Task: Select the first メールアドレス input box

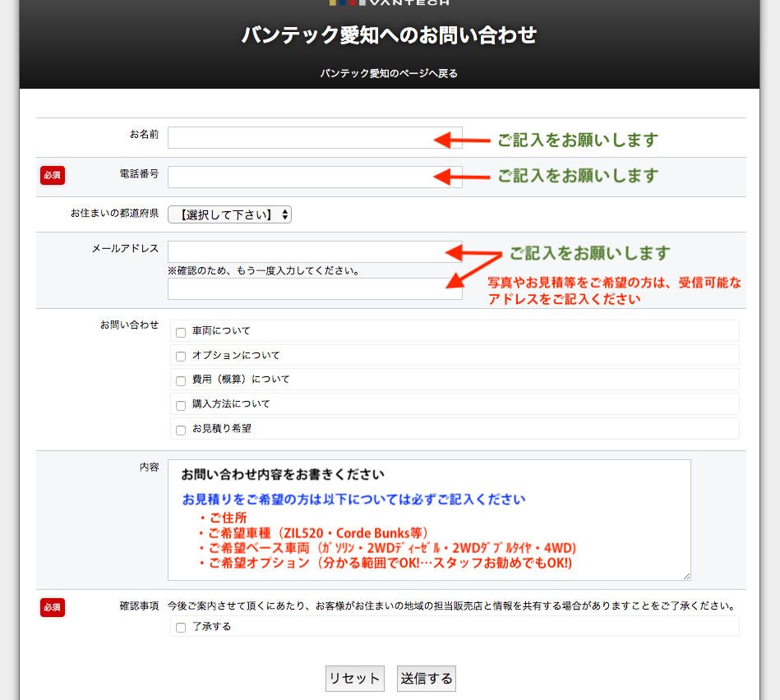Action: coord(315,251)
